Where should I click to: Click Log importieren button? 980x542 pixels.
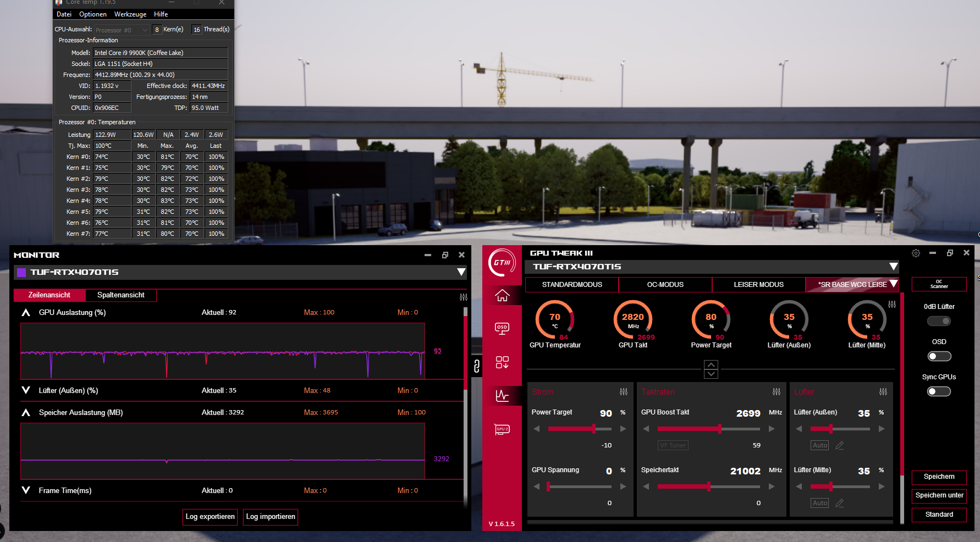(271, 517)
